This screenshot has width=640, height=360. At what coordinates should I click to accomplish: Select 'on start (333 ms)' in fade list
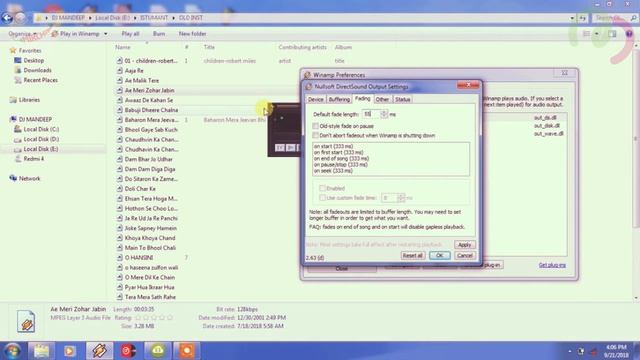click(333, 146)
